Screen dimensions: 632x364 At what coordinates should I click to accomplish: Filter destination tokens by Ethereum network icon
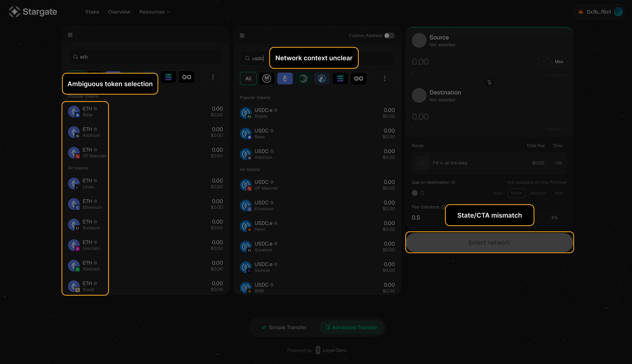click(285, 78)
